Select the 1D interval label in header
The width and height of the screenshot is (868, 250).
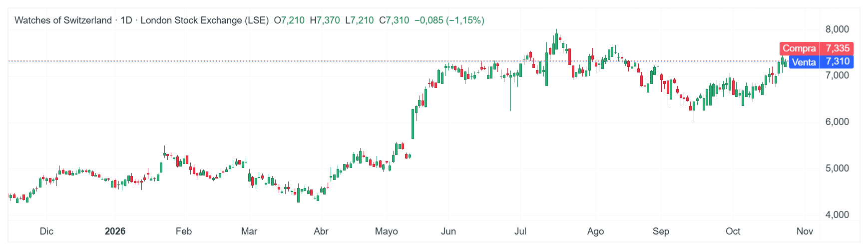coord(126,20)
